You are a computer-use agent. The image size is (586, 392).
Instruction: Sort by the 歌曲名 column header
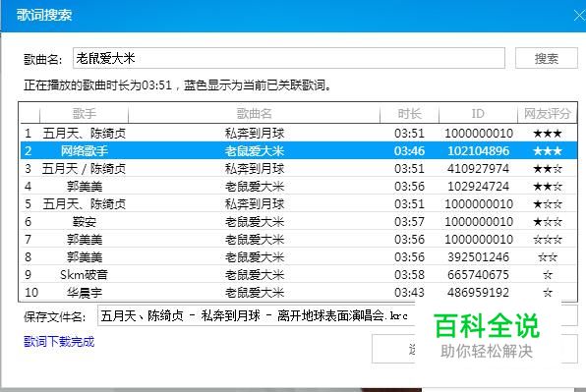coord(254,114)
